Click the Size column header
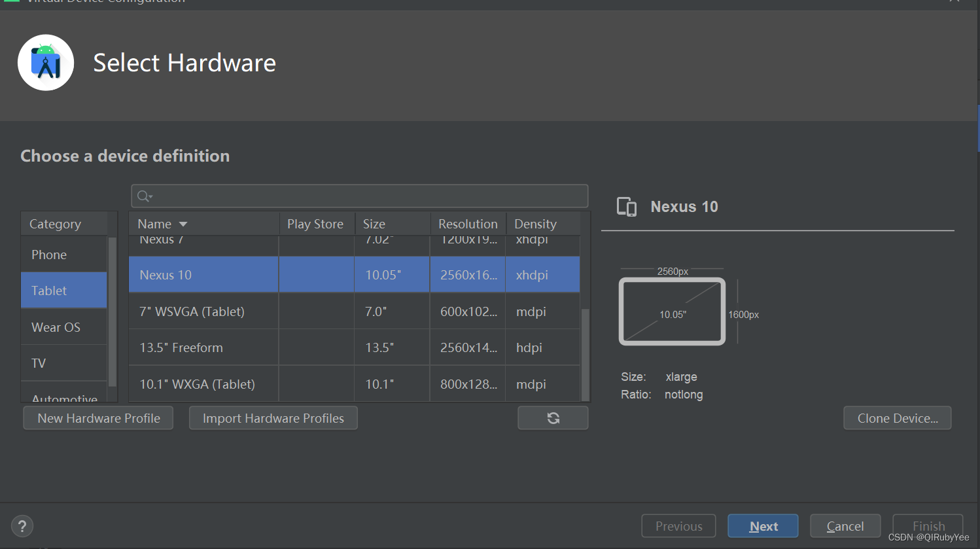 393,224
